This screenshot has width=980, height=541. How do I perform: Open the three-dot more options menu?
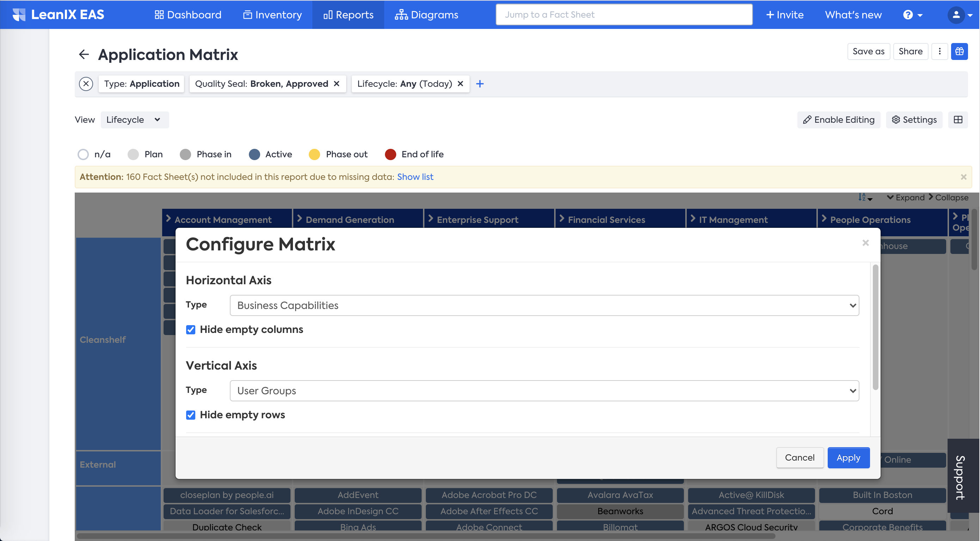[x=939, y=51]
